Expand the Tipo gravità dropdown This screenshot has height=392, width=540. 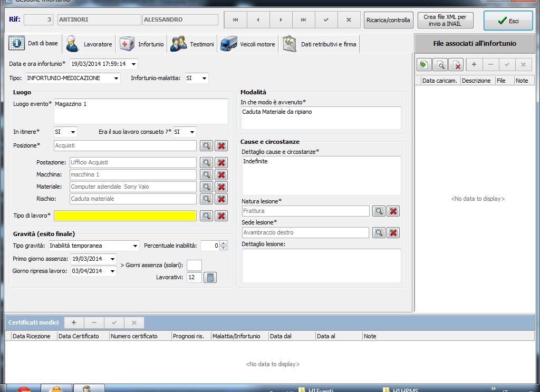coord(136,246)
